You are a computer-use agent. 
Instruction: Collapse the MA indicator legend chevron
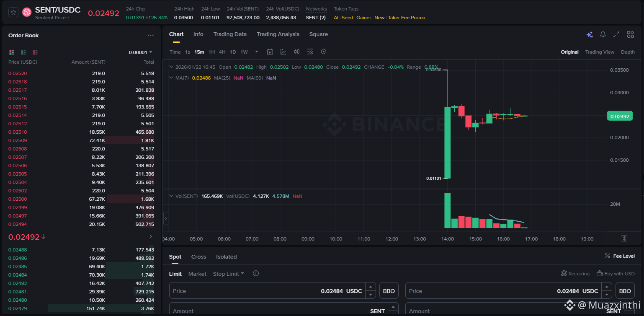point(171,78)
